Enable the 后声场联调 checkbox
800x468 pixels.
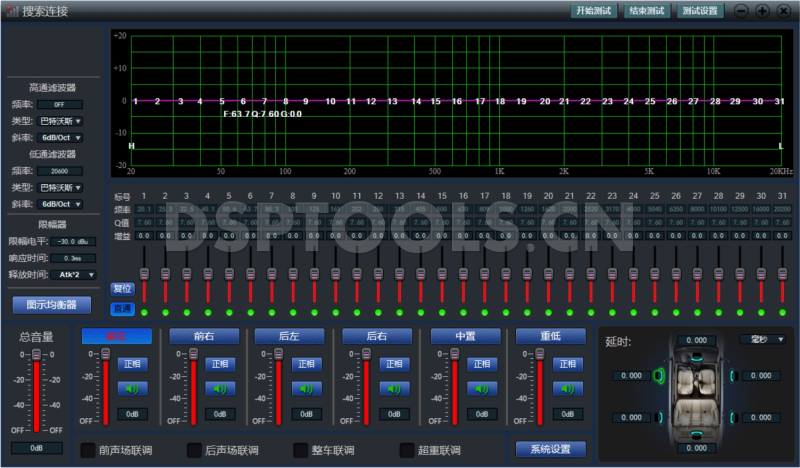pyautogui.click(x=194, y=450)
